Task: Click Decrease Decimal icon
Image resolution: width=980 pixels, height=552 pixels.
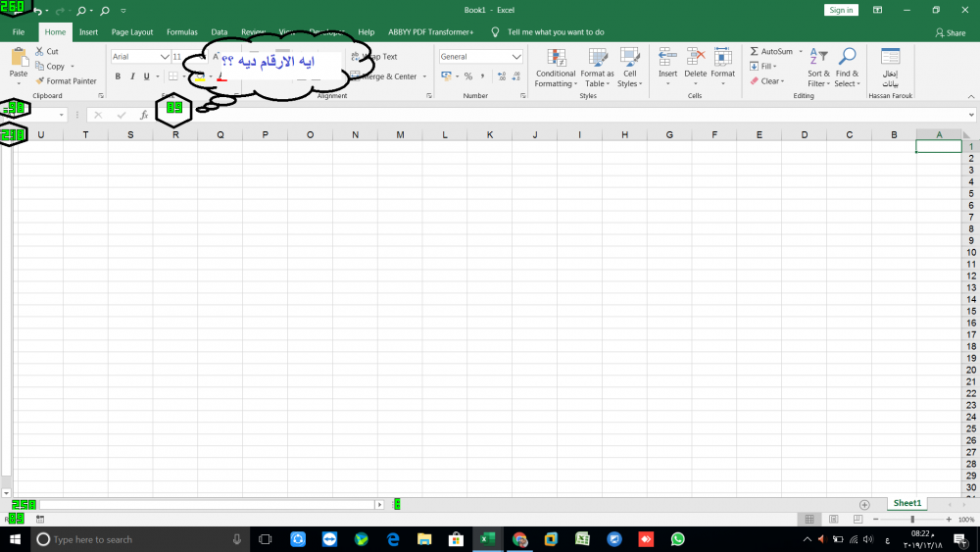Action: 516,76
